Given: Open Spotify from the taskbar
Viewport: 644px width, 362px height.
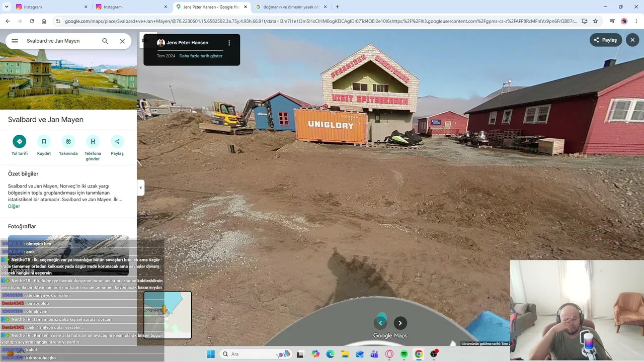Looking at the screenshot, I should 404,354.
